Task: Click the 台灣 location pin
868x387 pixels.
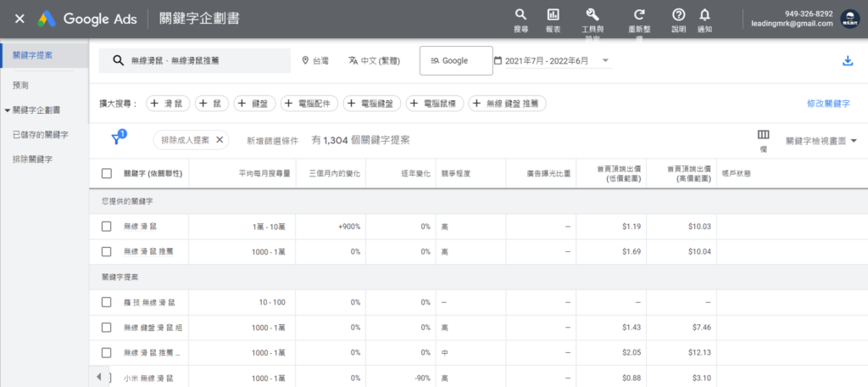Action: 305,60
